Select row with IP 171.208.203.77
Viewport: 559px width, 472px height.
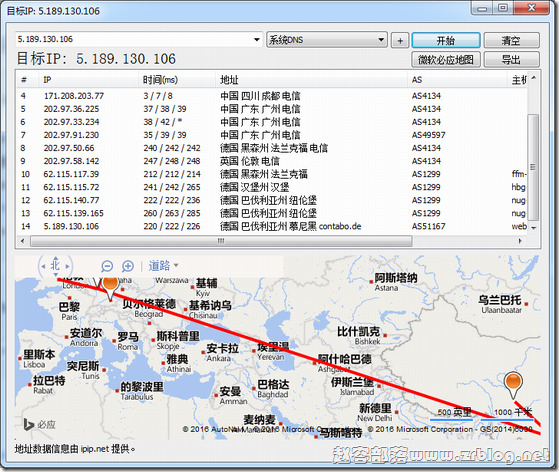point(272,96)
